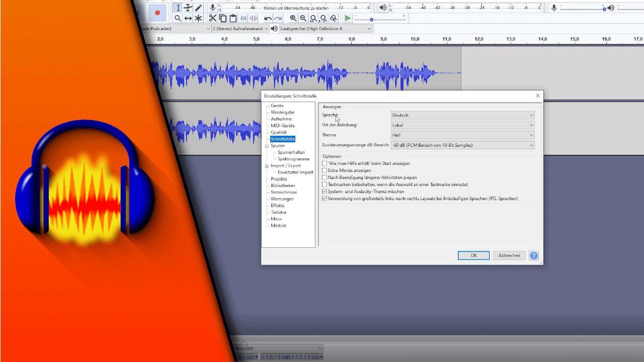The height and width of the screenshot is (362, 644).
Task: Uncheck System- und Audacity-Thema mischen
Action: 325,192
